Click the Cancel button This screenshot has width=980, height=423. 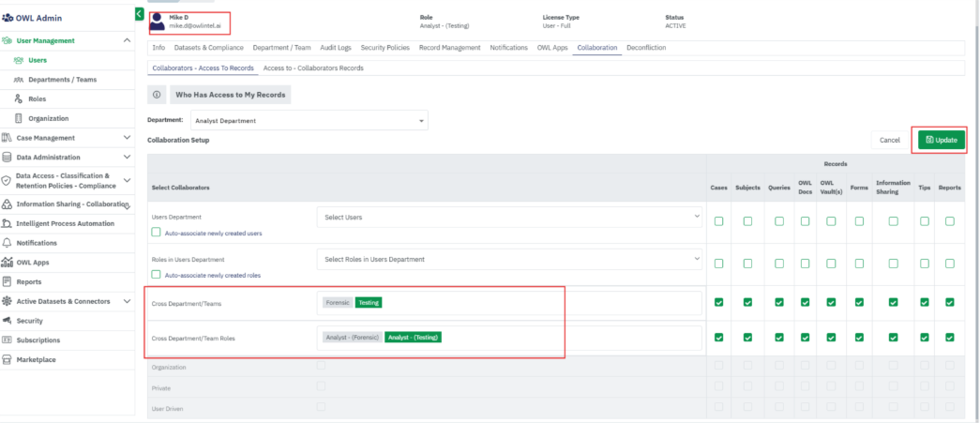point(890,140)
